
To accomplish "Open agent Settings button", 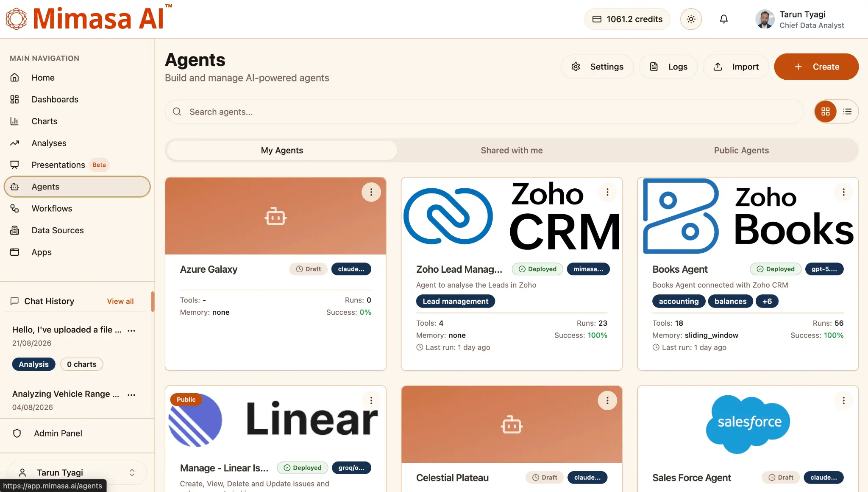I will (597, 67).
